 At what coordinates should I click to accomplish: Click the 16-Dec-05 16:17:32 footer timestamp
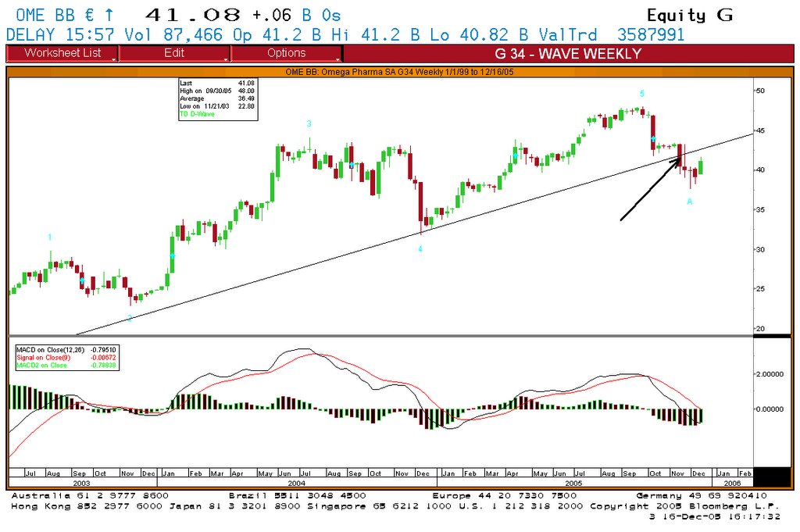pos(720,516)
